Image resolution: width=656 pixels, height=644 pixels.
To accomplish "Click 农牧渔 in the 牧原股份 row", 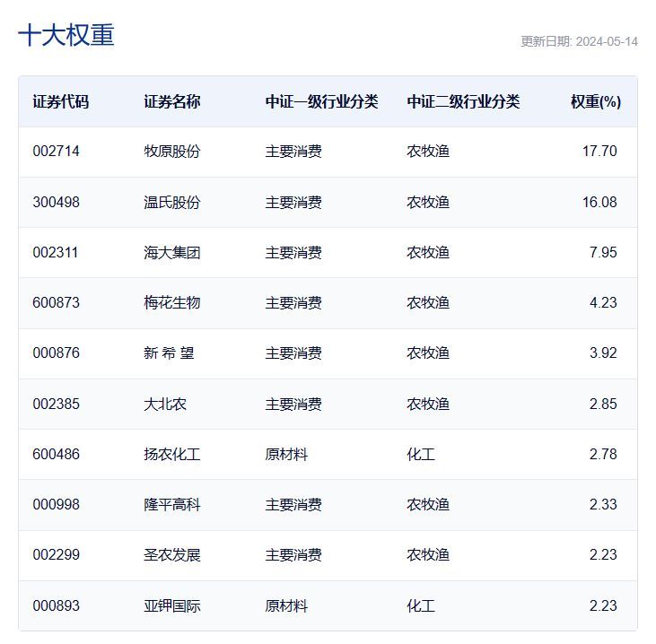I will pos(428,151).
